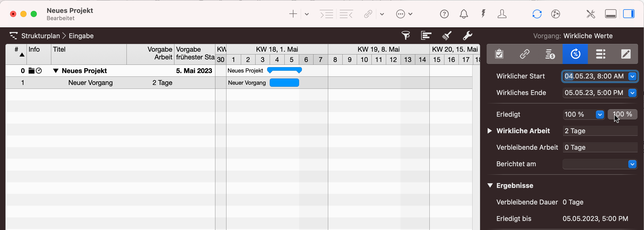Open the notifications bell icon
The height and width of the screenshot is (230, 644).
point(464,14)
